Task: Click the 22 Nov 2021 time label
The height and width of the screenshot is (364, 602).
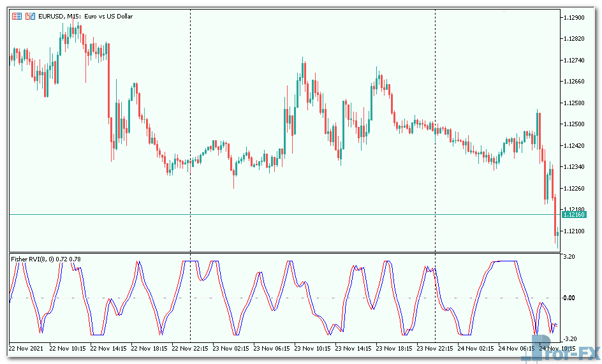Action: point(27,349)
